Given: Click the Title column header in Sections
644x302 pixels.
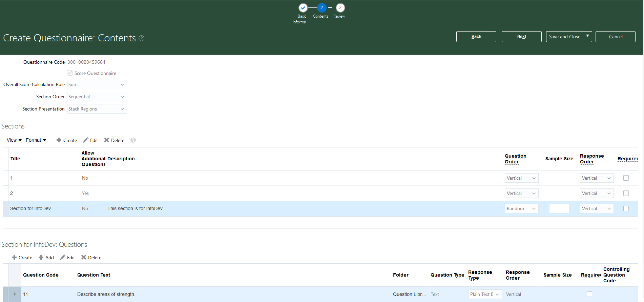Looking at the screenshot, I should 15,159.
